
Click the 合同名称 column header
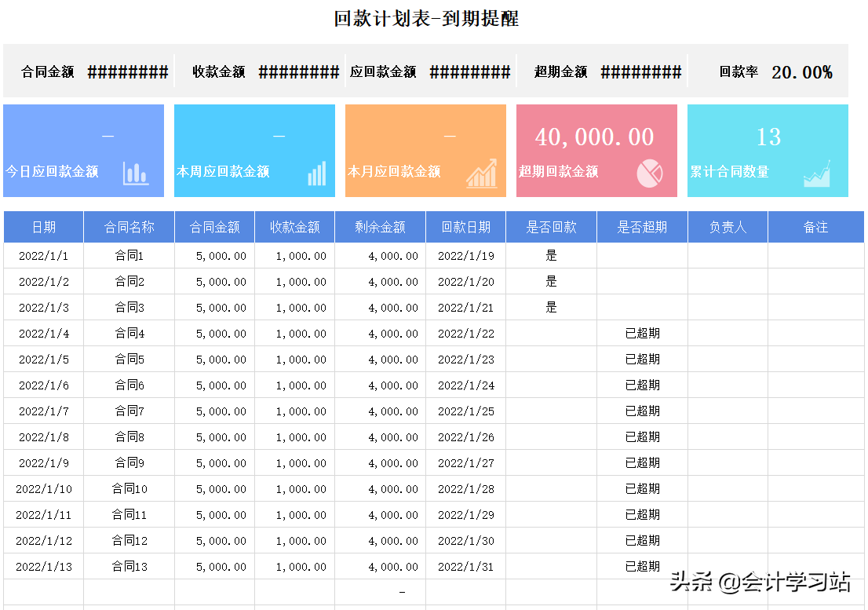pos(129,227)
